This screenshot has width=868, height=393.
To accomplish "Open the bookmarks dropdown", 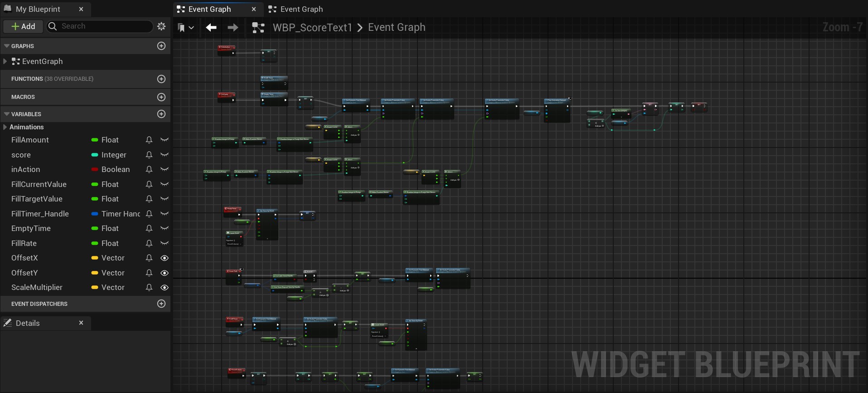I will [186, 28].
